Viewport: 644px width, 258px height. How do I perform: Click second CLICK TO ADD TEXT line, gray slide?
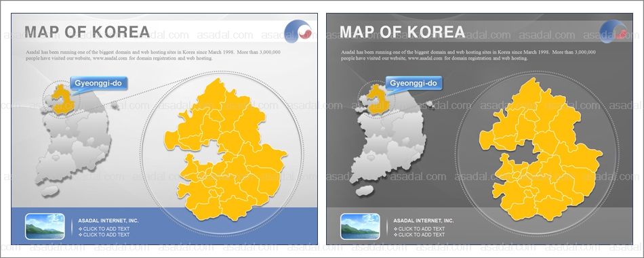tap(419, 234)
